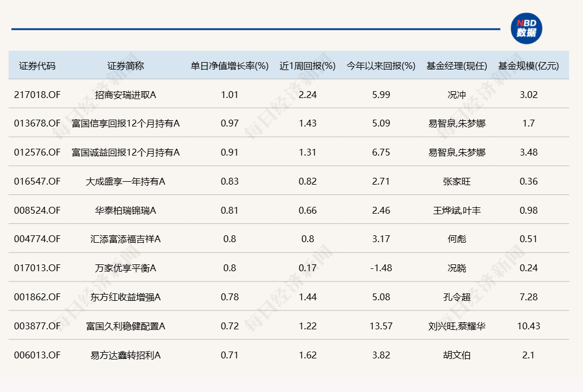
Task: Click fund code 017013.OF
Action: [x=37, y=268]
